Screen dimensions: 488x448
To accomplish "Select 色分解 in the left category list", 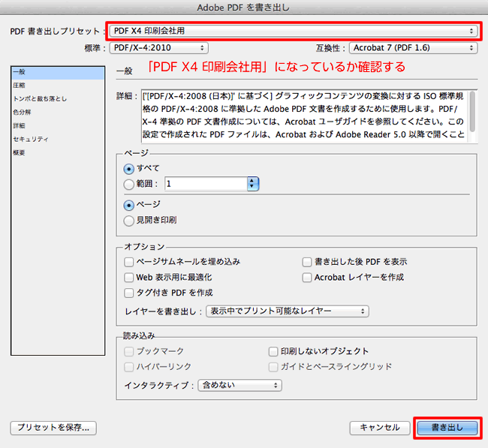I will (x=58, y=113).
